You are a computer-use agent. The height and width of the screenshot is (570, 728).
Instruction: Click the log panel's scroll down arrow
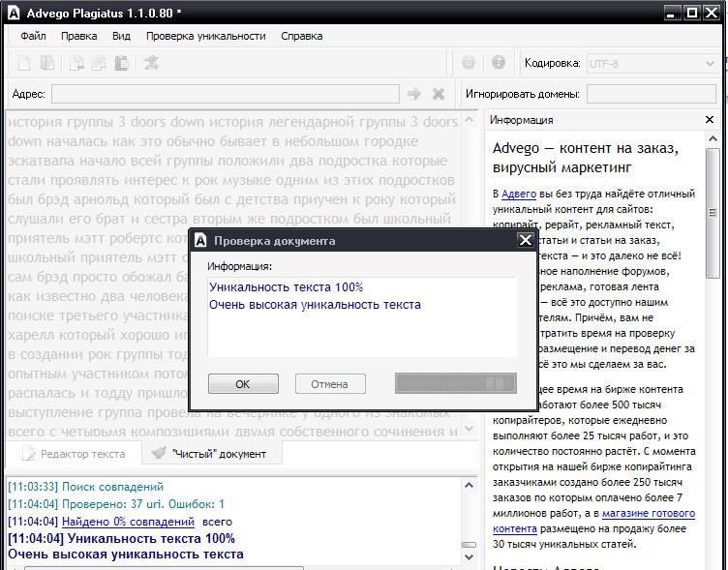469,556
